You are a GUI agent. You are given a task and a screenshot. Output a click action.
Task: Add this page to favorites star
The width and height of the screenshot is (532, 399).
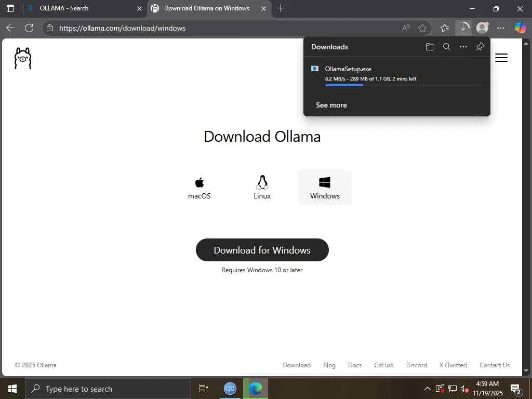click(422, 28)
